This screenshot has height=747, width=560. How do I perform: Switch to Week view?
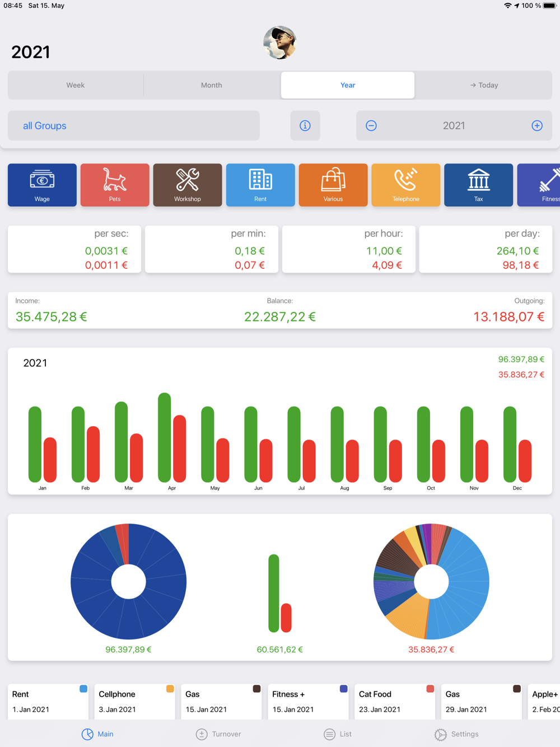76,85
